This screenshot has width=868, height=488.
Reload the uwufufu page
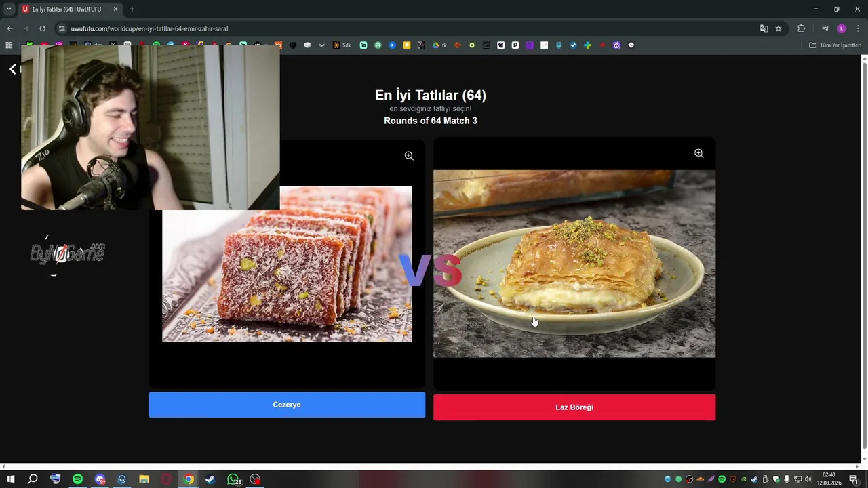point(42,28)
